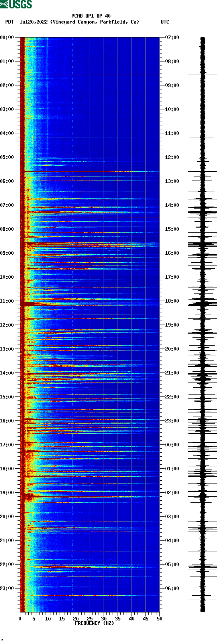The image size is (220, 644).
Task: Click the 23:00 PDT time label
Action: [x=7, y=589]
